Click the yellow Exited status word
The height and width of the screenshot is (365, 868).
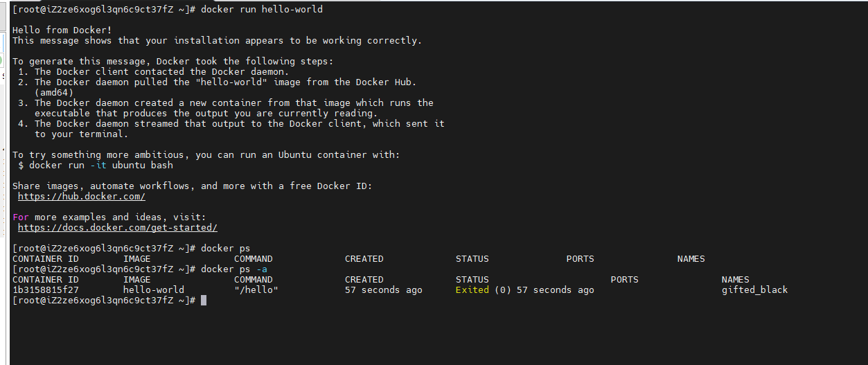472,290
